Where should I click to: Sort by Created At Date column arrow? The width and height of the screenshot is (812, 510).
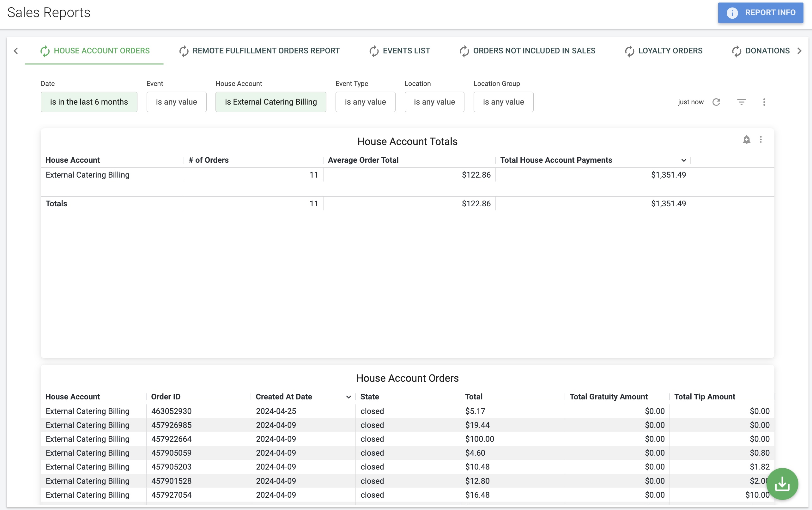349,397
